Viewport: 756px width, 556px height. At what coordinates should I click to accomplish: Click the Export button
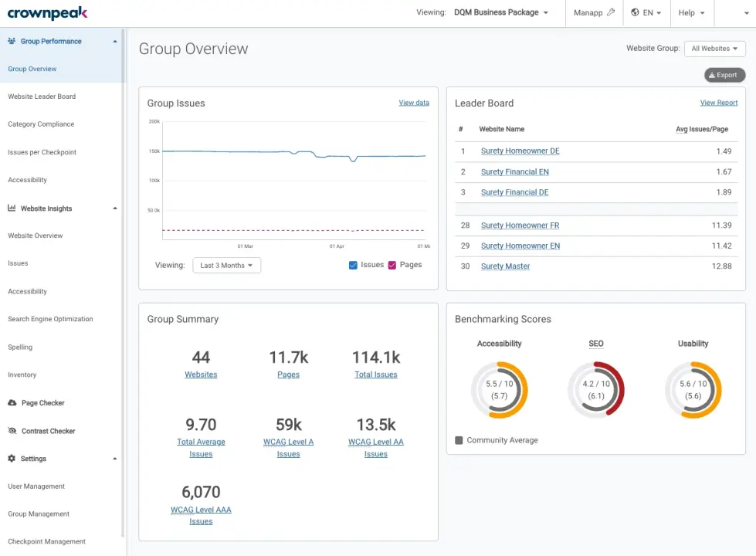coord(724,75)
